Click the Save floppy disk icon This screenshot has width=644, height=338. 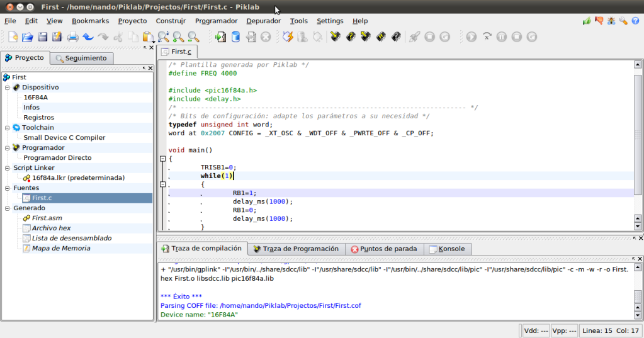42,37
